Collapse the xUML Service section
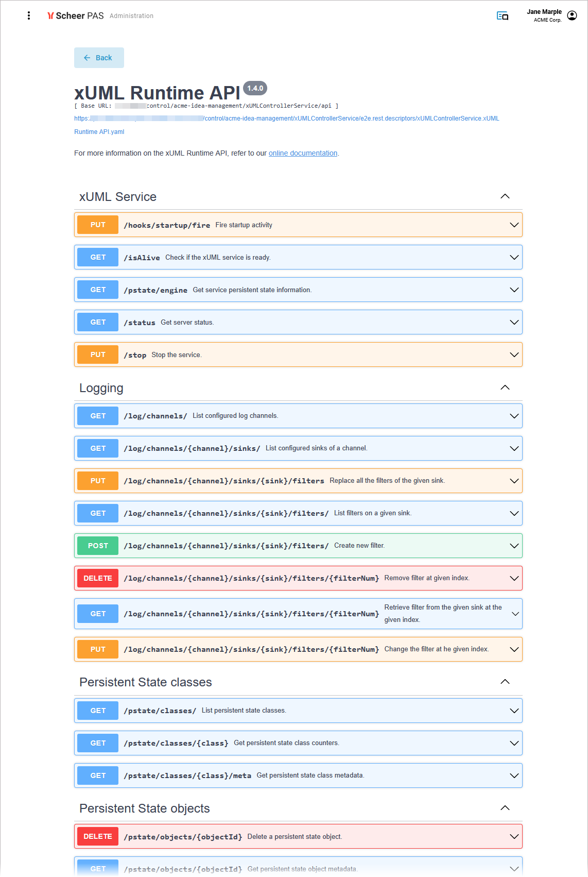The height and width of the screenshot is (877, 588). [x=505, y=196]
